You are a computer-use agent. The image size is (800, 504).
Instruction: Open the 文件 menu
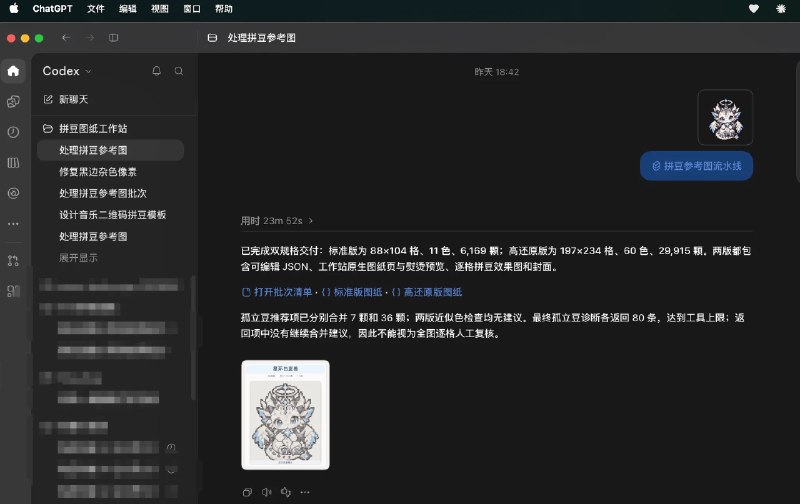point(95,9)
